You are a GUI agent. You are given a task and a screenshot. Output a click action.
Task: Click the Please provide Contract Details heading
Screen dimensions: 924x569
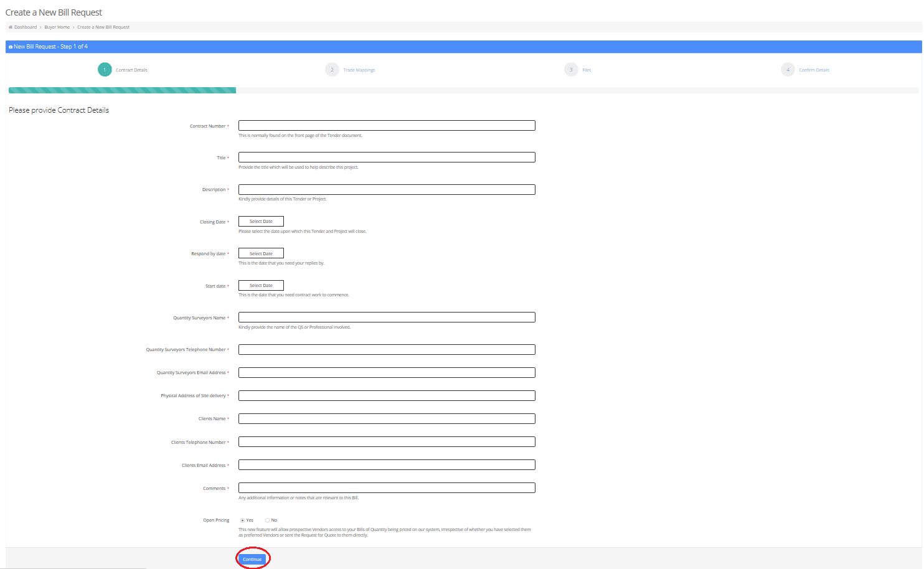pyautogui.click(x=59, y=110)
